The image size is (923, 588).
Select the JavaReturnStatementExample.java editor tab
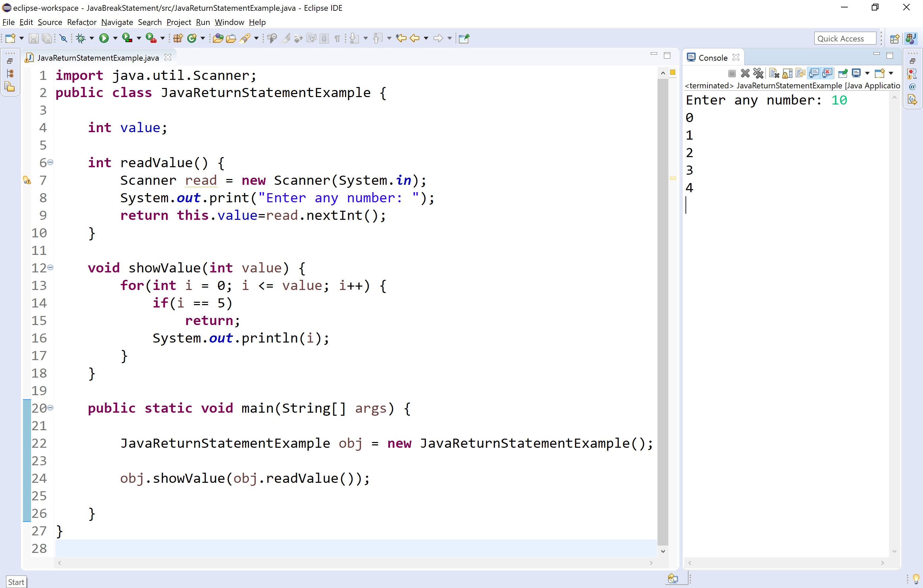tap(98, 57)
